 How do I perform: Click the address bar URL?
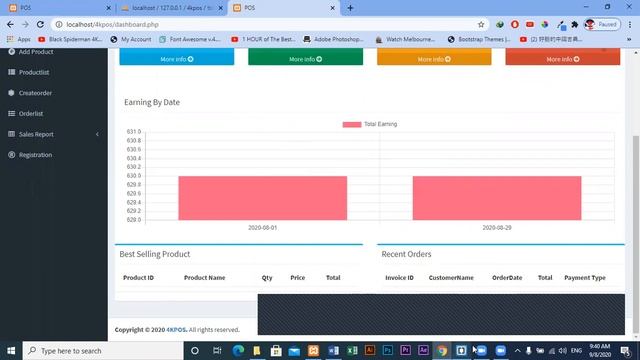coord(112,24)
